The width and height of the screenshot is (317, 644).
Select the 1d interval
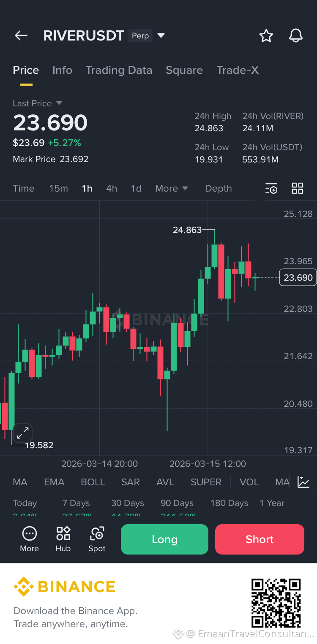pos(136,189)
